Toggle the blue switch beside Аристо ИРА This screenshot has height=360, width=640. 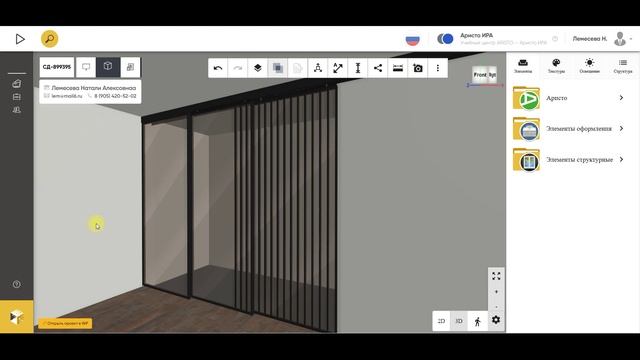(x=445, y=39)
